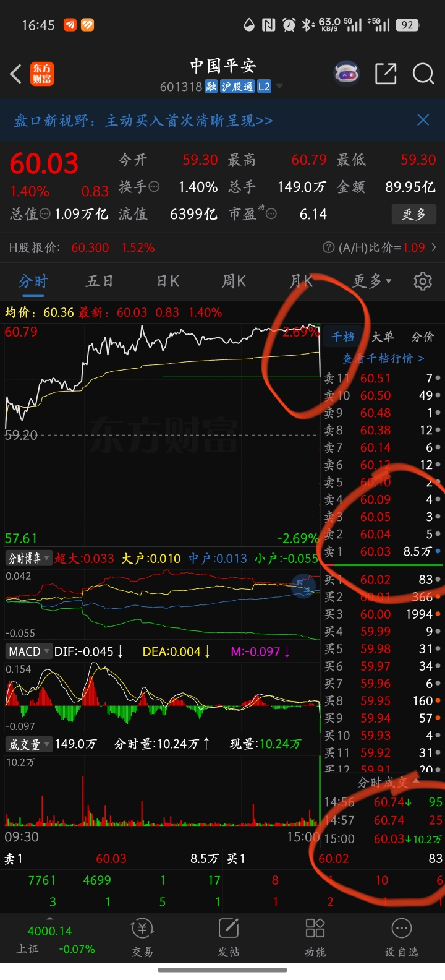Select the 14:56 60.74 trade record

(x=383, y=802)
